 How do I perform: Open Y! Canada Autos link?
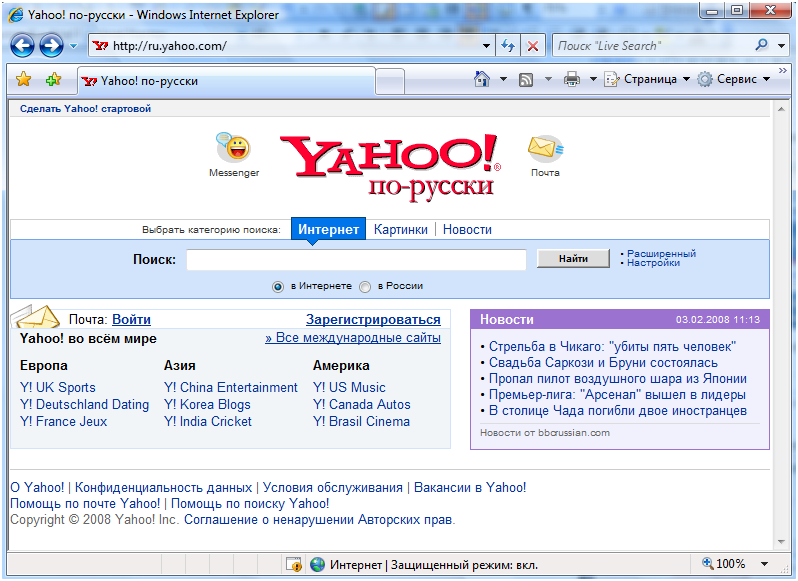tap(362, 404)
